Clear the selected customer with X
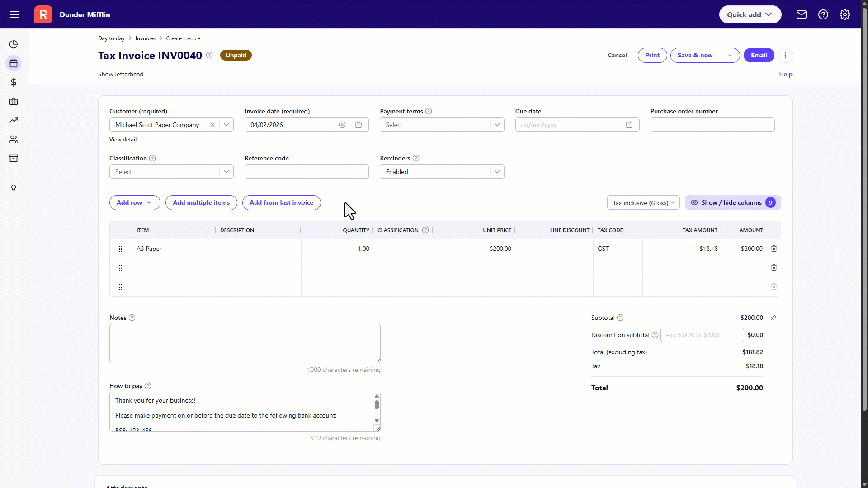 [x=212, y=125]
